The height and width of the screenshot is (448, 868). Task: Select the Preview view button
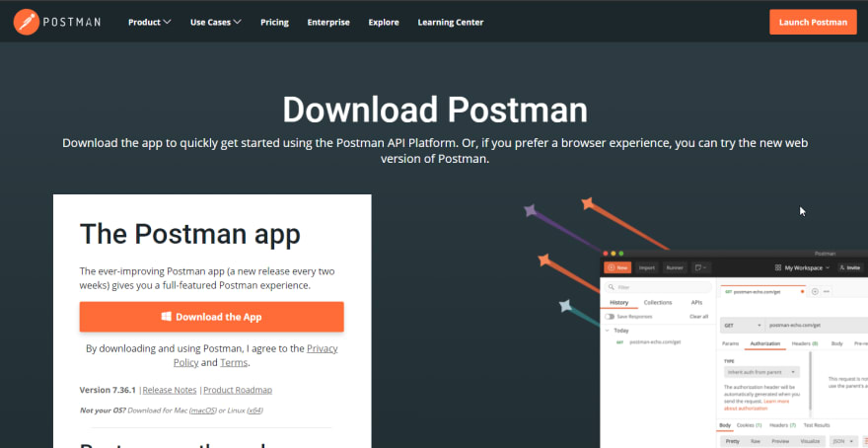780,441
